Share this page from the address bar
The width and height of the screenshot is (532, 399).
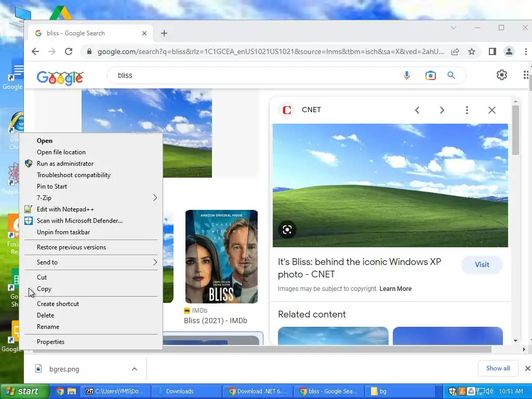click(x=455, y=51)
